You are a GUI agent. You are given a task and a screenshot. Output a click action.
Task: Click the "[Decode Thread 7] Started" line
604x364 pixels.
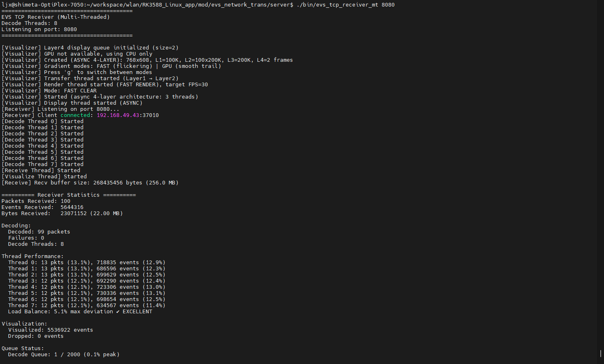coord(43,164)
